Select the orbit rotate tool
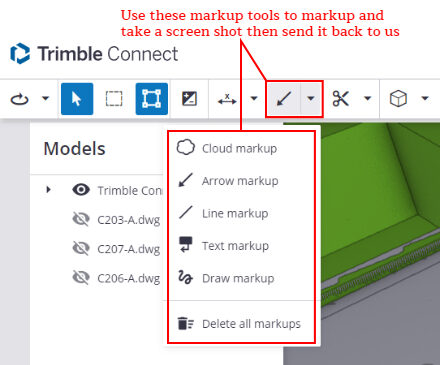This screenshot has width=440, height=365. [20, 99]
